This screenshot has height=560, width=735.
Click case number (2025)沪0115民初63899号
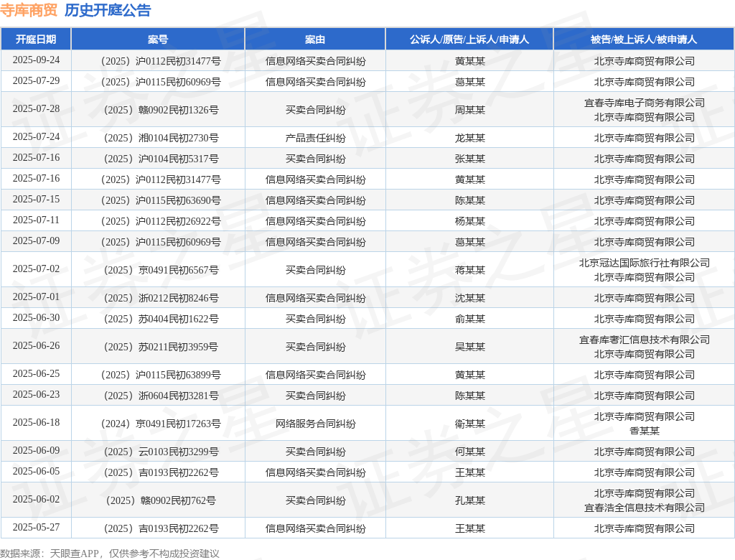(161, 375)
